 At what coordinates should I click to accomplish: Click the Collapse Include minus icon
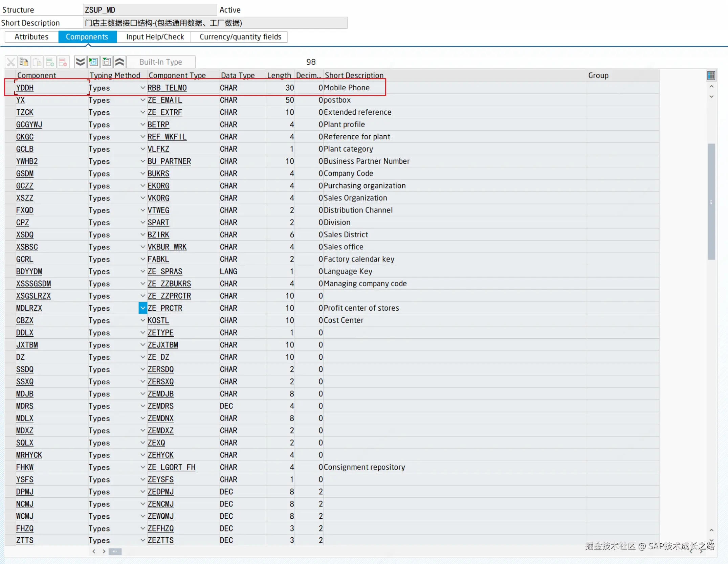[x=107, y=62]
